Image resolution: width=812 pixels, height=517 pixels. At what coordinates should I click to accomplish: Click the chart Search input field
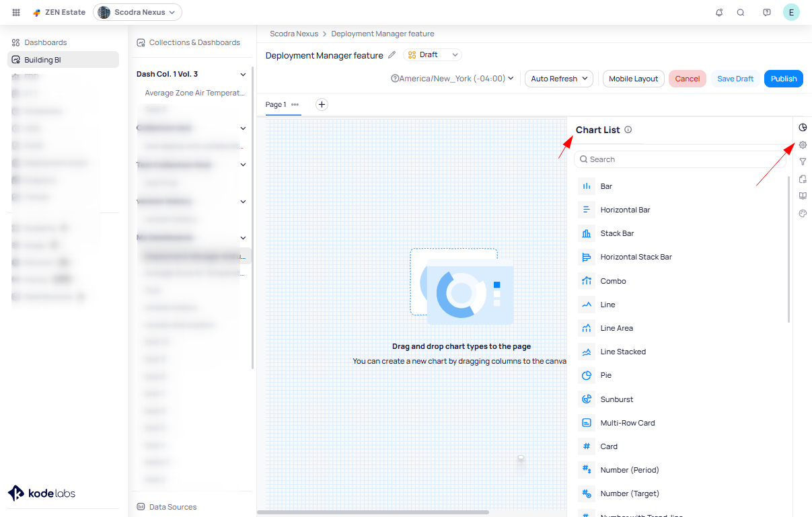tap(679, 159)
